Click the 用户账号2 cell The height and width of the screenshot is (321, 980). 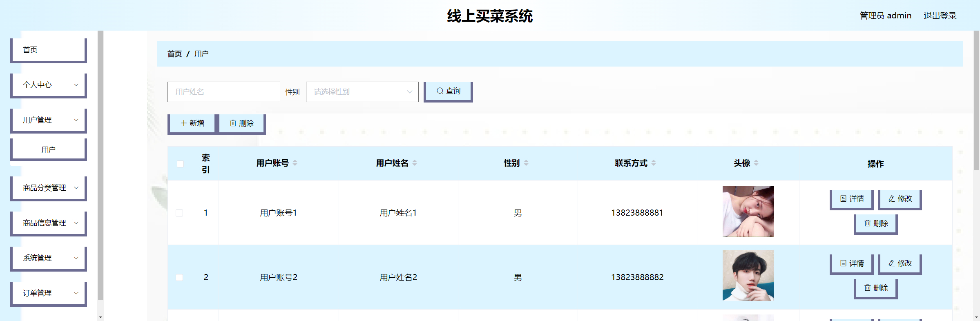[x=279, y=277]
